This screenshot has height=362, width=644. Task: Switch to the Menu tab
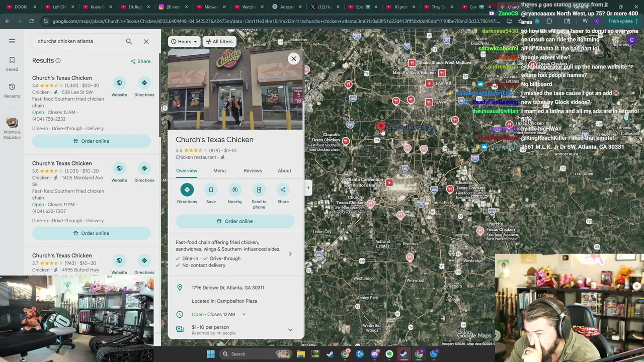[219, 170]
